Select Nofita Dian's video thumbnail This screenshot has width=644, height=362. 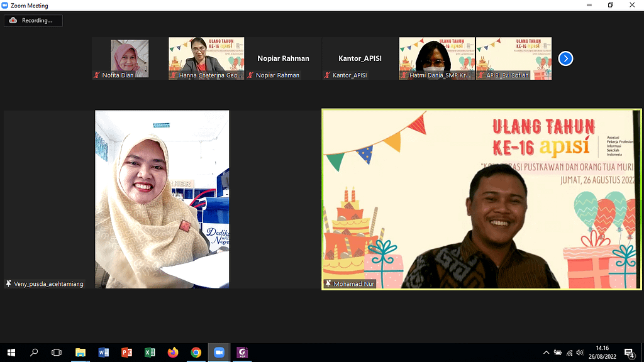pos(130,58)
